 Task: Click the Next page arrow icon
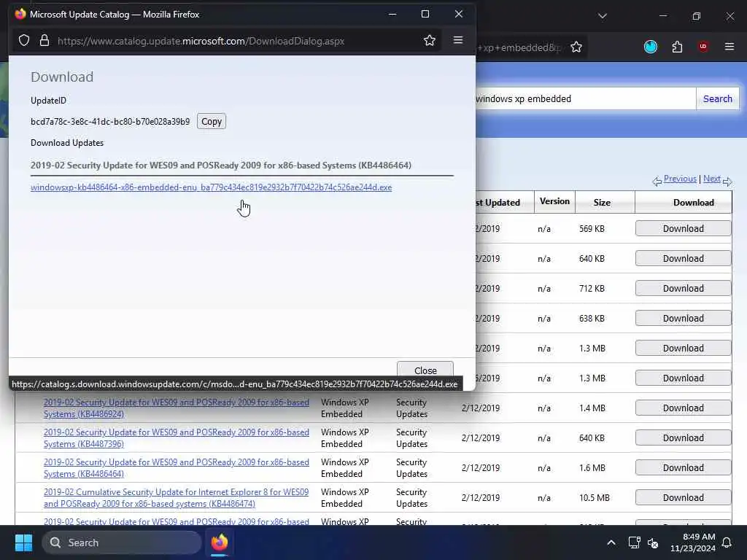[727, 181]
